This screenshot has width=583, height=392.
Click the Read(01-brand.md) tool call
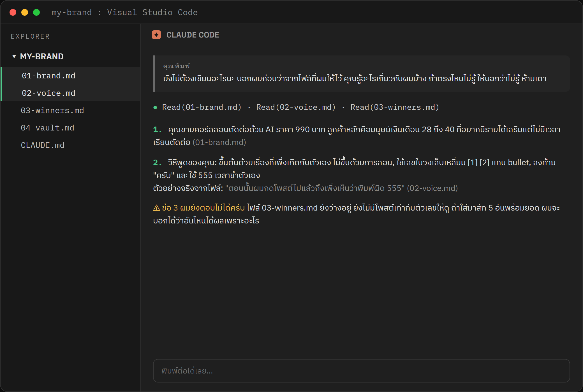[202, 107]
